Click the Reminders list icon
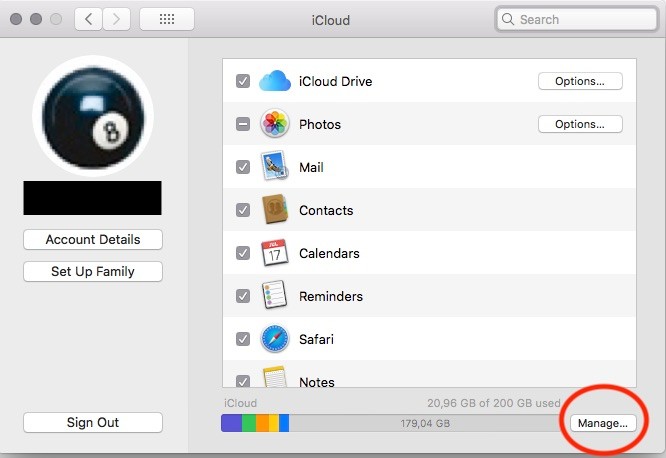Screen dimensions: 666x458 tap(274, 295)
